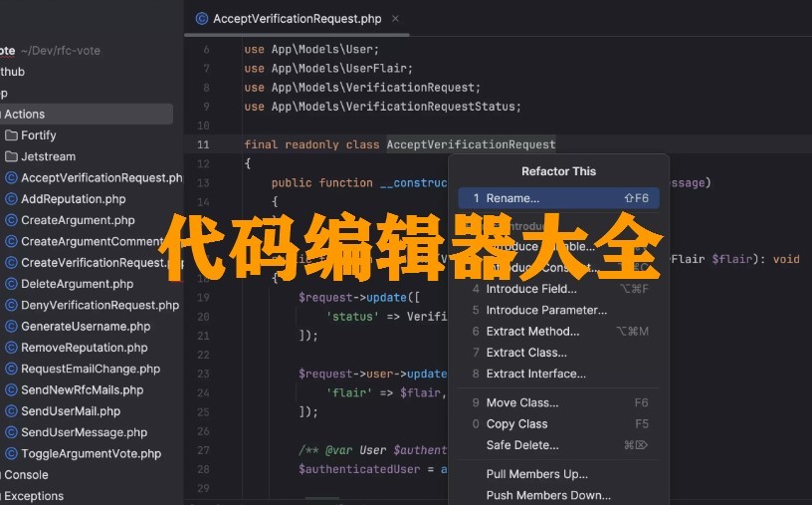
Task: Click class icon beside SendUserMail.php
Action: 11,411
